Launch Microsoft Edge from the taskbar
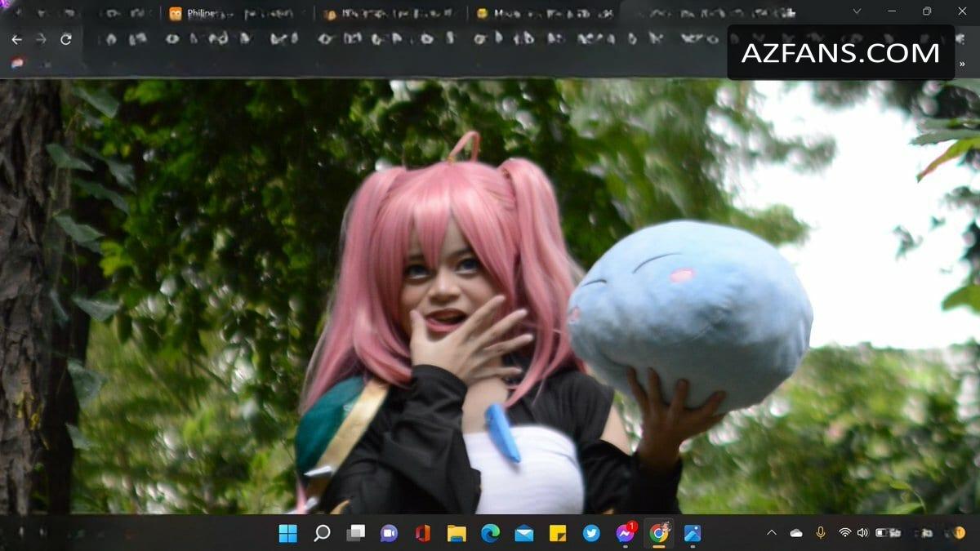Screen dimensions: 980x551 point(490,533)
